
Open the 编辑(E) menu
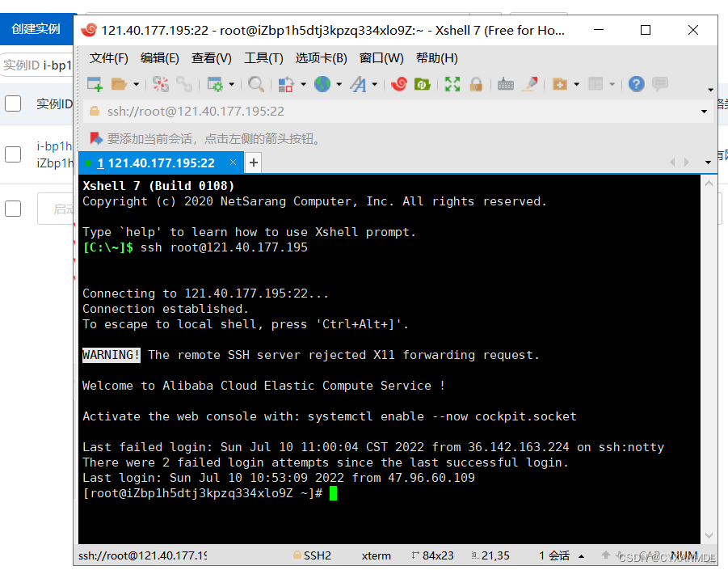pyautogui.click(x=160, y=58)
